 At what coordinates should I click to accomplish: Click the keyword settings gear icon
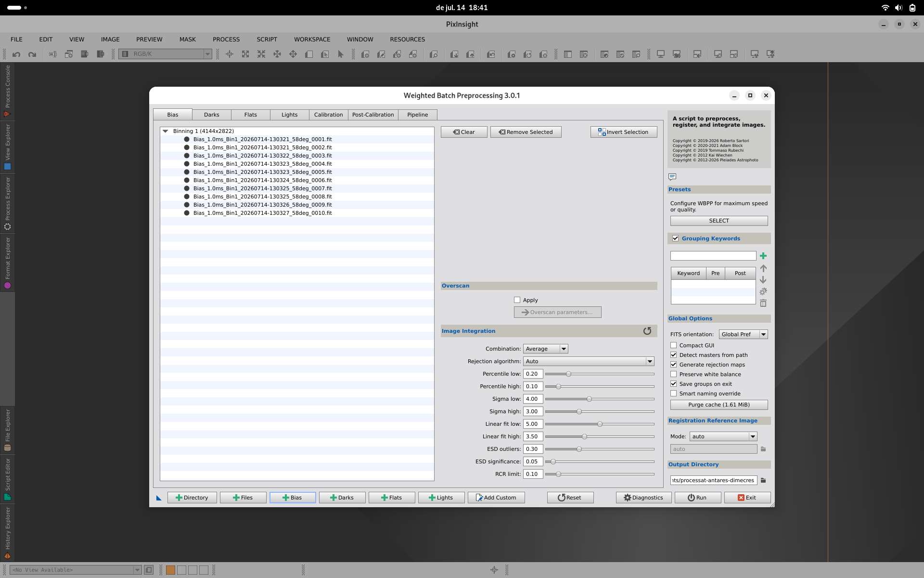(763, 291)
